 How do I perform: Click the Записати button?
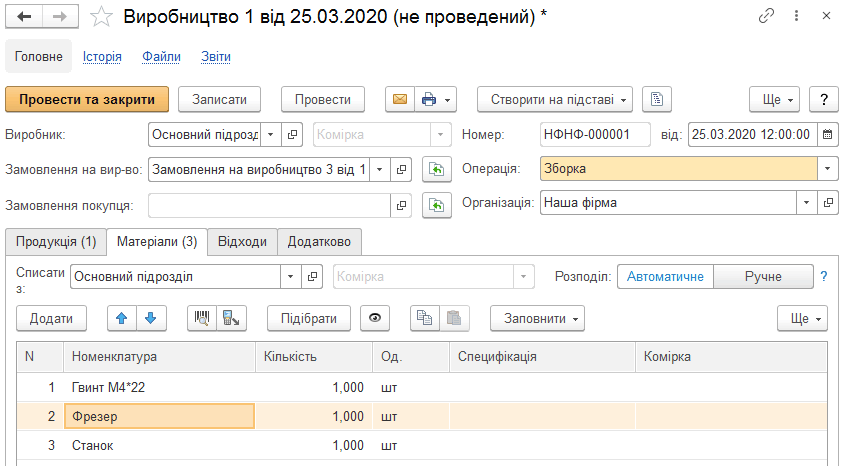(219, 99)
